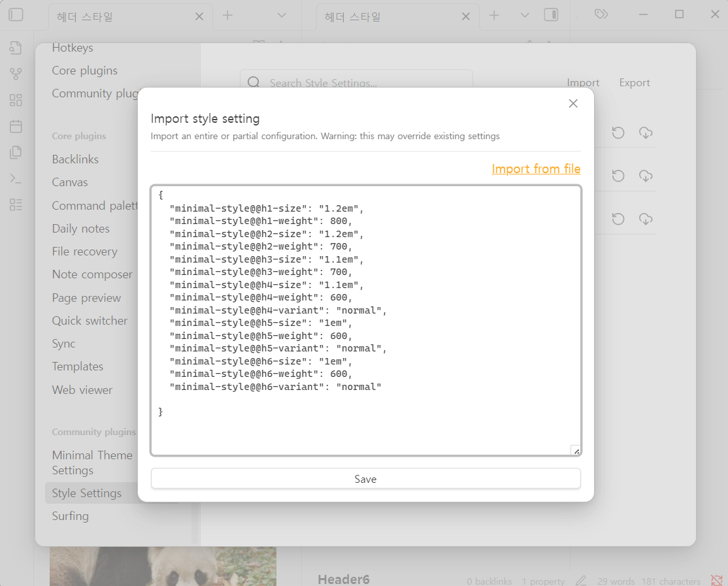
Task: Open Minimal Theme Settings
Action: (92, 463)
